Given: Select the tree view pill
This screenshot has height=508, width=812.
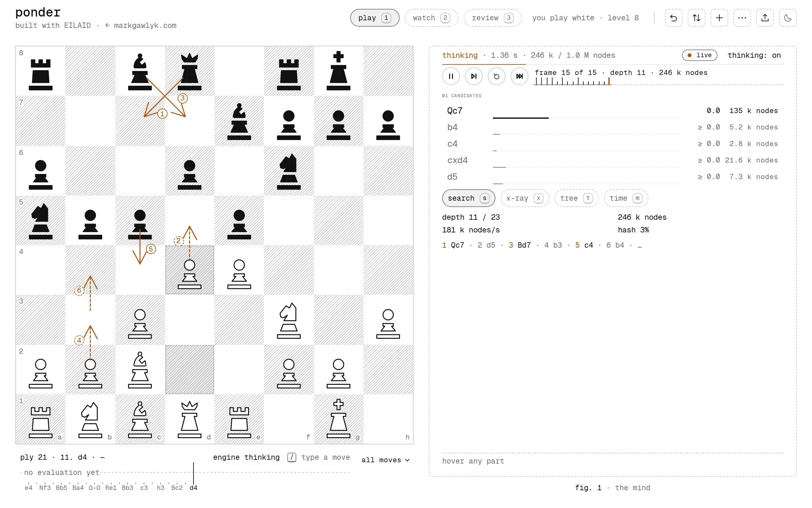Looking at the screenshot, I should pyautogui.click(x=576, y=198).
